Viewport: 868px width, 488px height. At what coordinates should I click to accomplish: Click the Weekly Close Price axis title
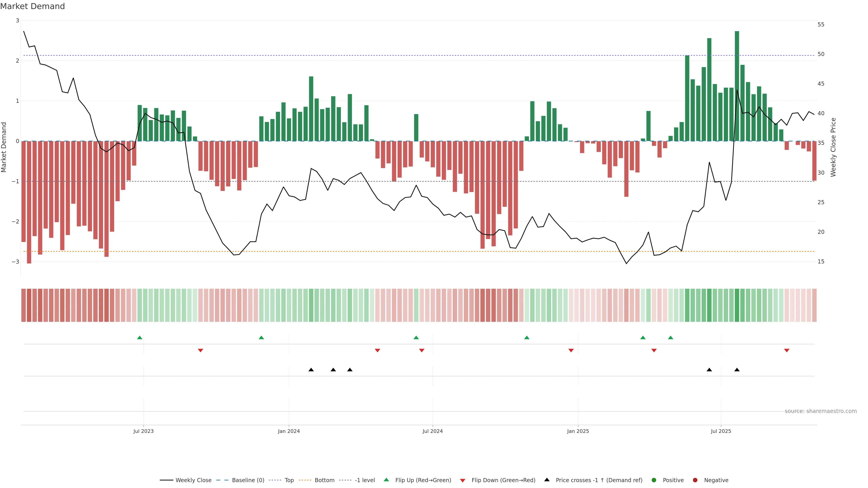(833, 147)
